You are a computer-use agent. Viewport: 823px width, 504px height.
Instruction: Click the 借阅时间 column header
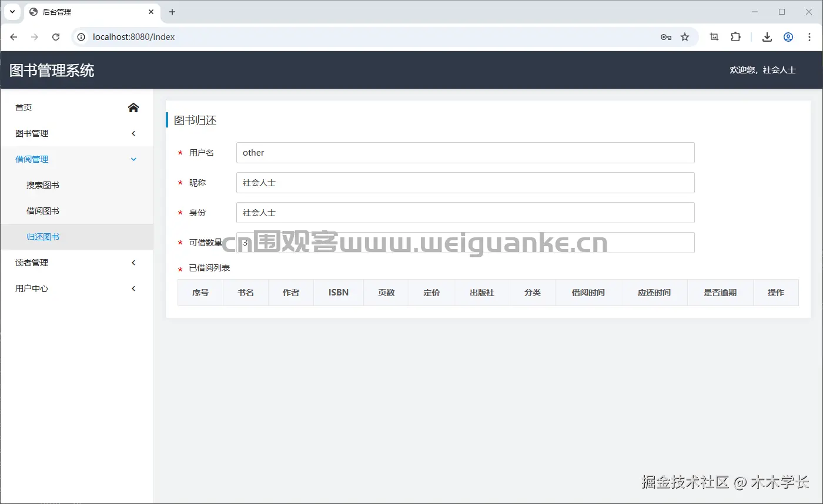click(588, 293)
